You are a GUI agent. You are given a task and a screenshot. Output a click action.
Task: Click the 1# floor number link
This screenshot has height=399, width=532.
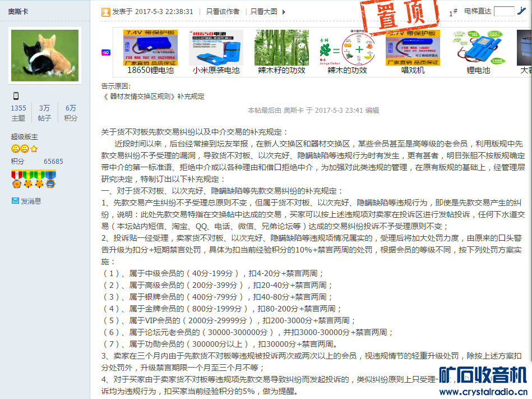click(454, 12)
